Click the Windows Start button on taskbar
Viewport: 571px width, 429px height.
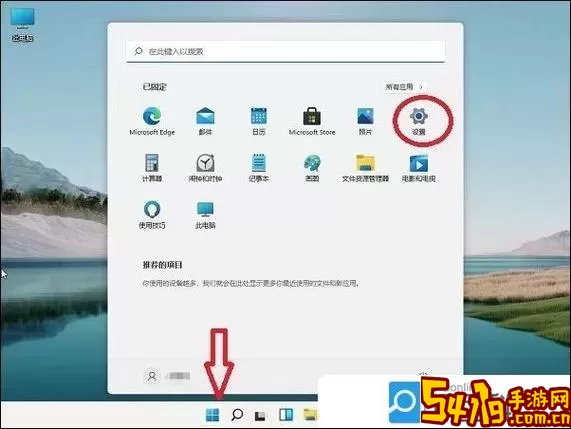tap(212, 414)
